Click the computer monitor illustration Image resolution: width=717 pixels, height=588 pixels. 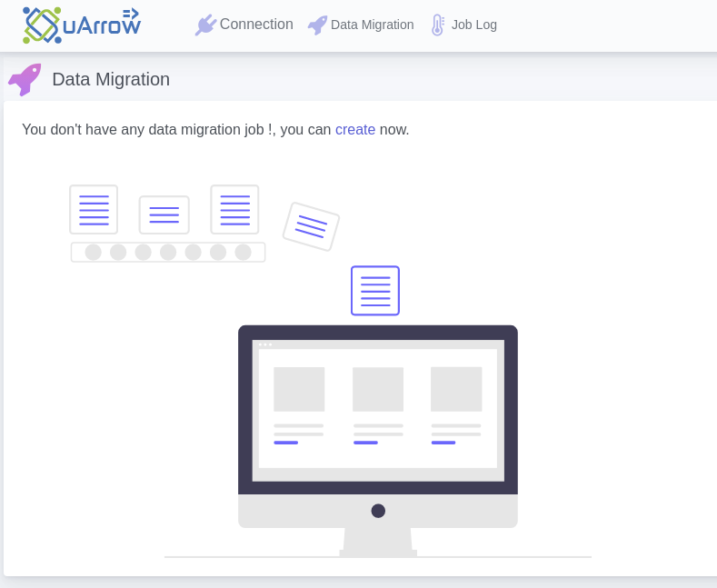click(x=378, y=441)
